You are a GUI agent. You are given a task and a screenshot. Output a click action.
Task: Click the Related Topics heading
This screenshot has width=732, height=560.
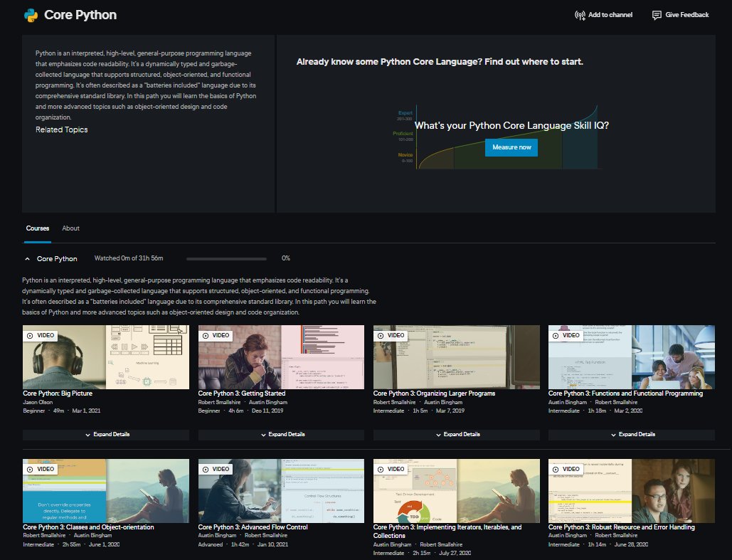[x=62, y=130]
